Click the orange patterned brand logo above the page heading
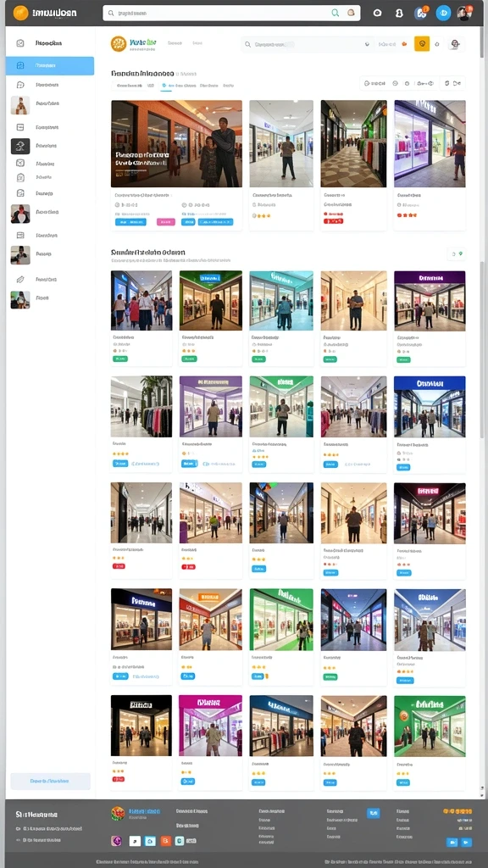Screen dimensions: 488x868 119,44
